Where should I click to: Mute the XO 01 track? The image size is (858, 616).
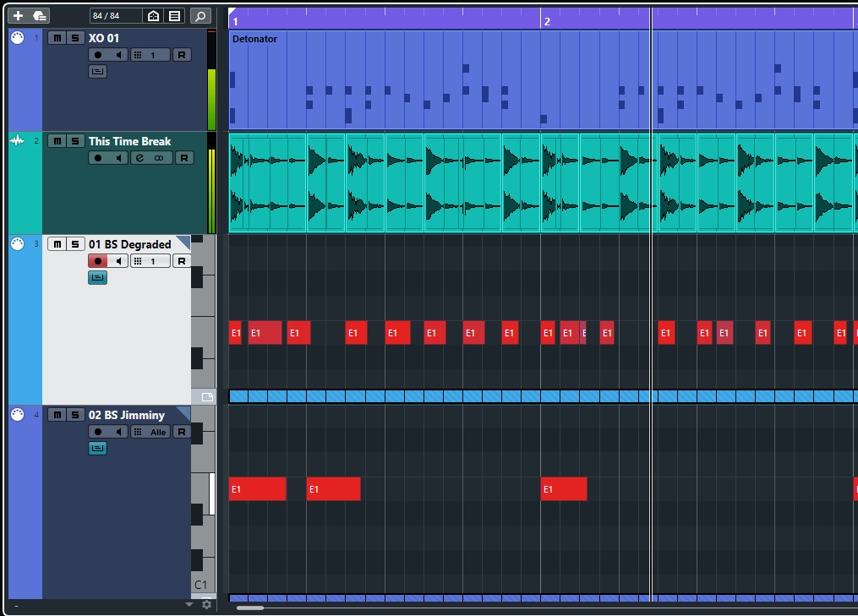point(57,38)
